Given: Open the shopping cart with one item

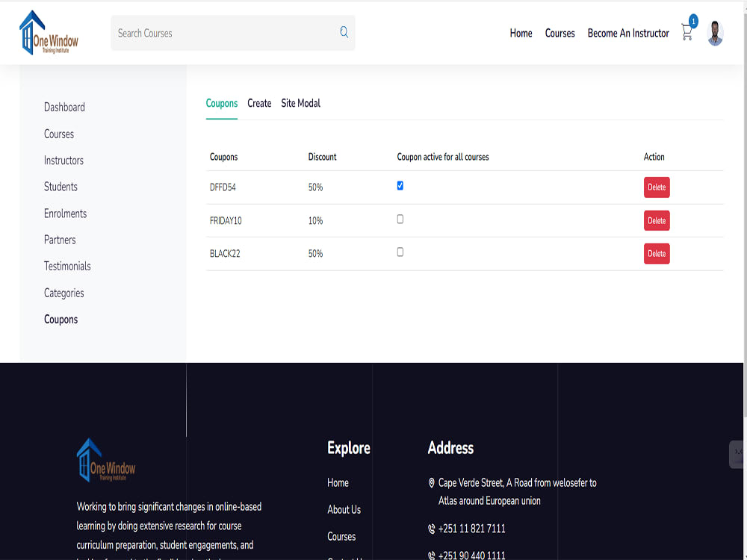Looking at the screenshot, I should pyautogui.click(x=686, y=32).
